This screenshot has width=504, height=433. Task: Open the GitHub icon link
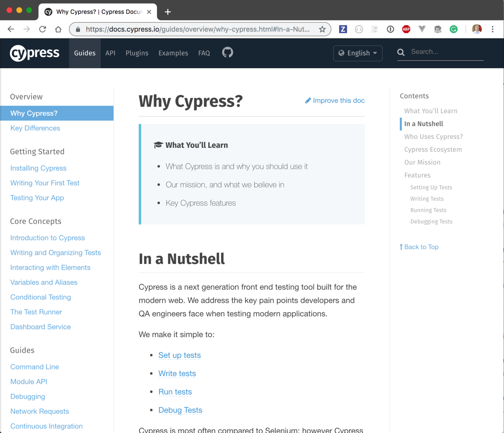pos(227,53)
